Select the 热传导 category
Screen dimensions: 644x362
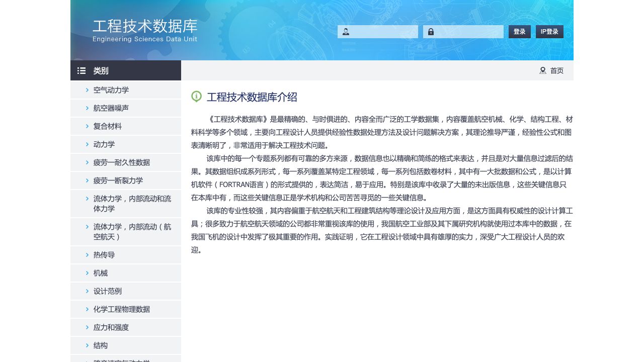pyautogui.click(x=104, y=255)
